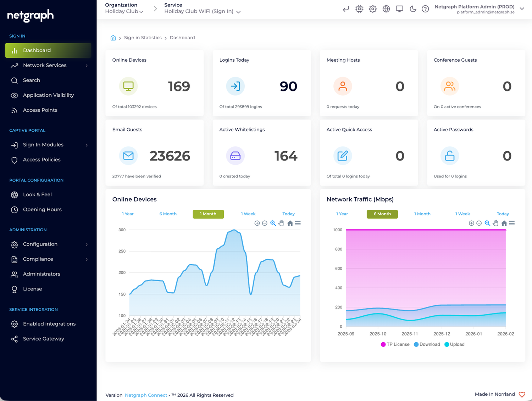Click Sign in Statistics breadcrumb
Screen dimensions: 532x401
[143, 38]
